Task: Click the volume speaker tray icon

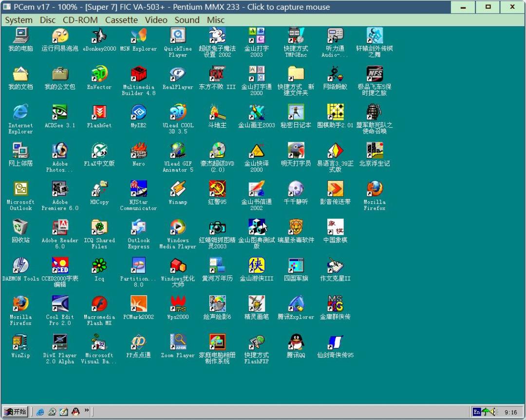Action: [493, 412]
